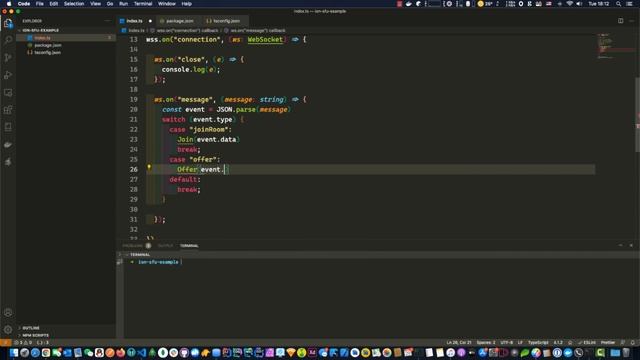640x360 pixels.
Task: Click the index.ts breadcrumb
Action: click(133, 31)
